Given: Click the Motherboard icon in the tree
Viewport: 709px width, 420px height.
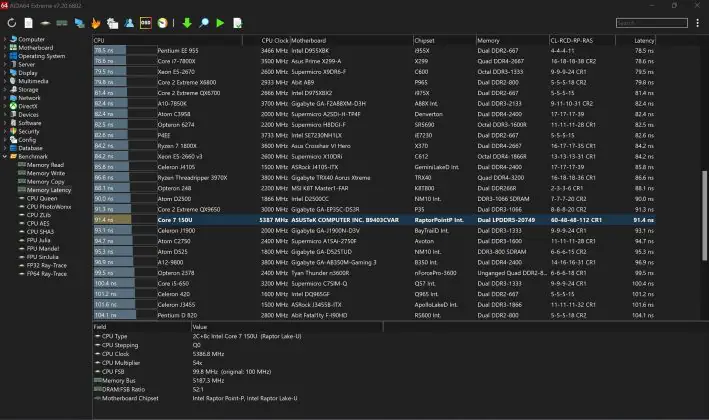Looking at the screenshot, I should point(14,47).
